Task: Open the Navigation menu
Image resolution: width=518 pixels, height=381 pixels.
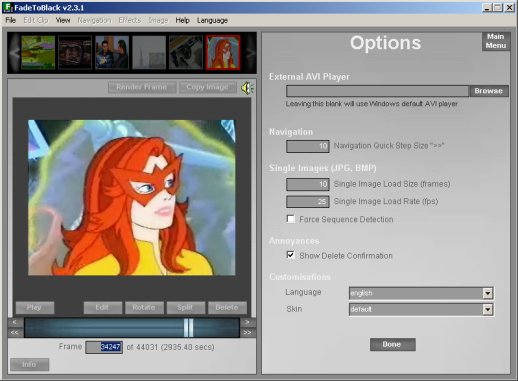Action: click(x=94, y=20)
